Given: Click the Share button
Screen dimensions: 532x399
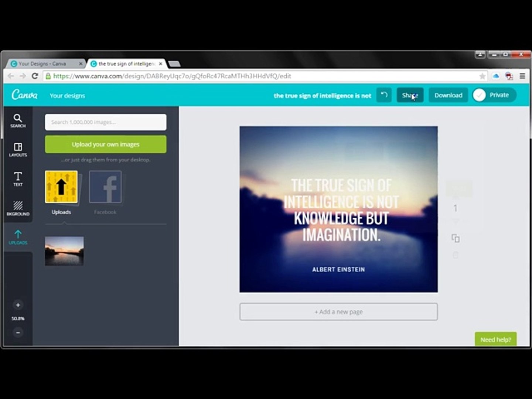Looking at the screenshot, I should pos(410,95).
